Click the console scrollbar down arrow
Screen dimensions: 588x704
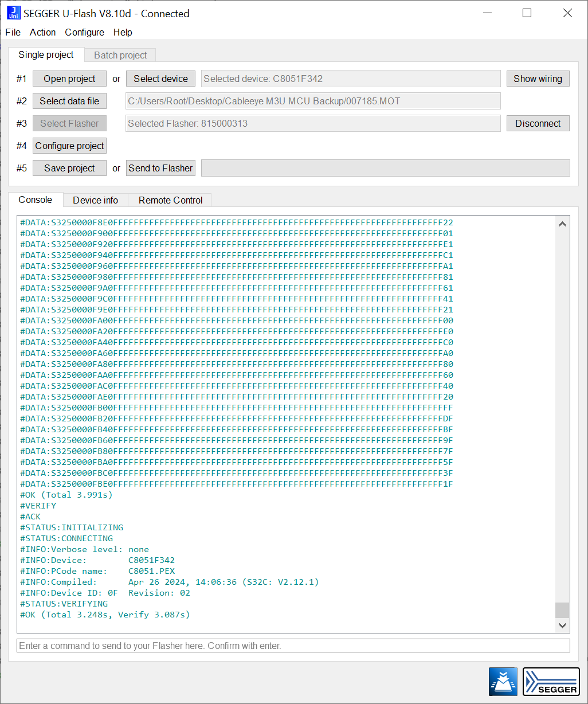(562, 625)
